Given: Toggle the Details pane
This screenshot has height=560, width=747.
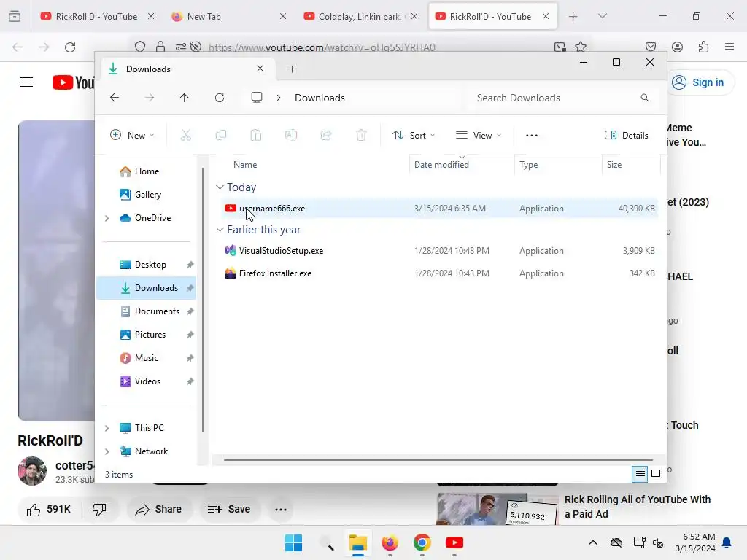Looking at the screenshot, I should tap(626, 136).
